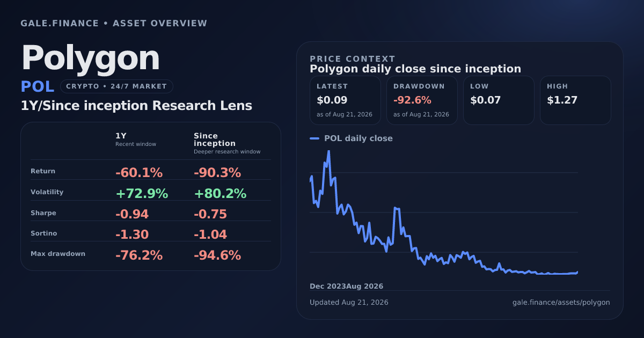The height and width of the screenshot is (338, 644).
Task: Select the Polygon asset title
Action: 90,57
